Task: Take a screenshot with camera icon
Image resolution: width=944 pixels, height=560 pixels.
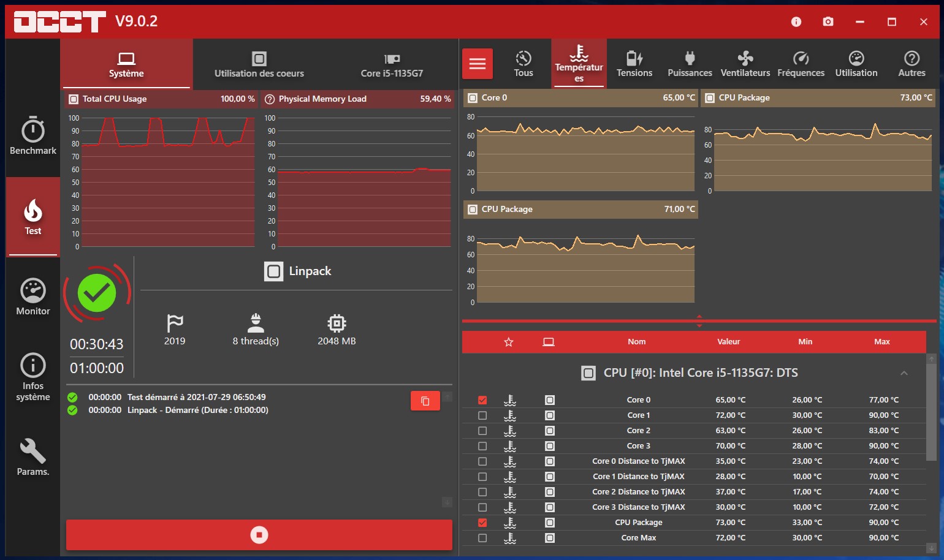Action: tap(828, 21)
